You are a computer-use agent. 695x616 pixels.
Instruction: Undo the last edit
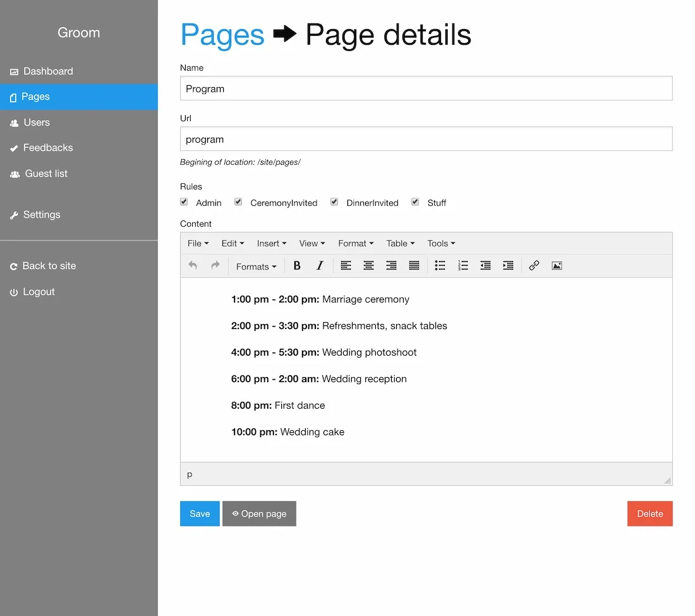[x=193, y=266]
